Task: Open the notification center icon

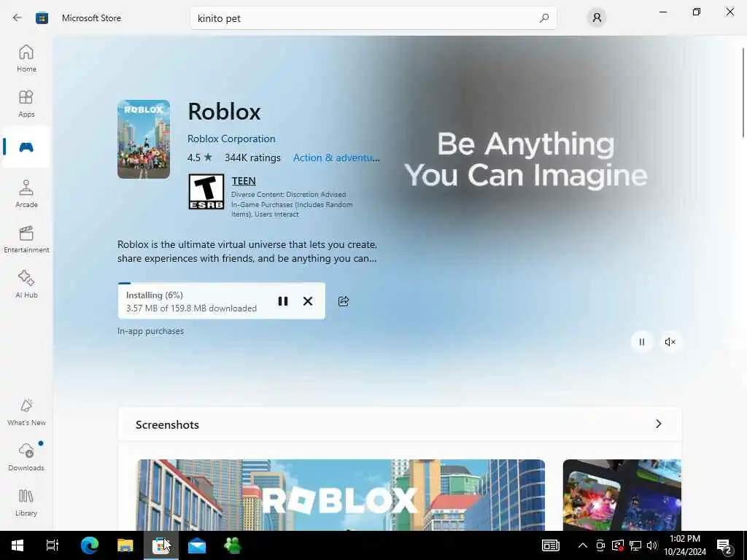Action: pyautogui.click(x=724, y=545)
